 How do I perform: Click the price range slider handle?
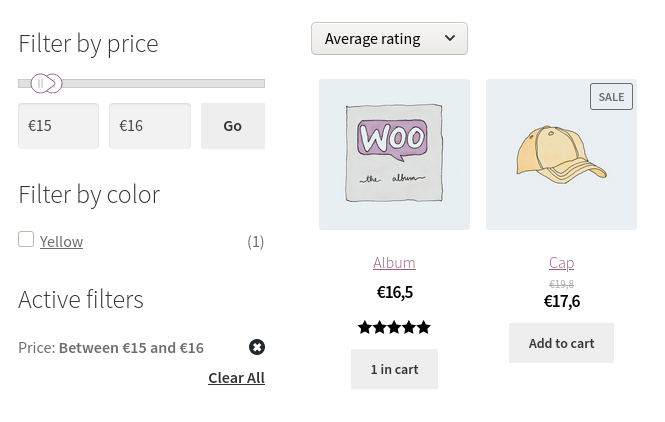[x=46, y=84]
